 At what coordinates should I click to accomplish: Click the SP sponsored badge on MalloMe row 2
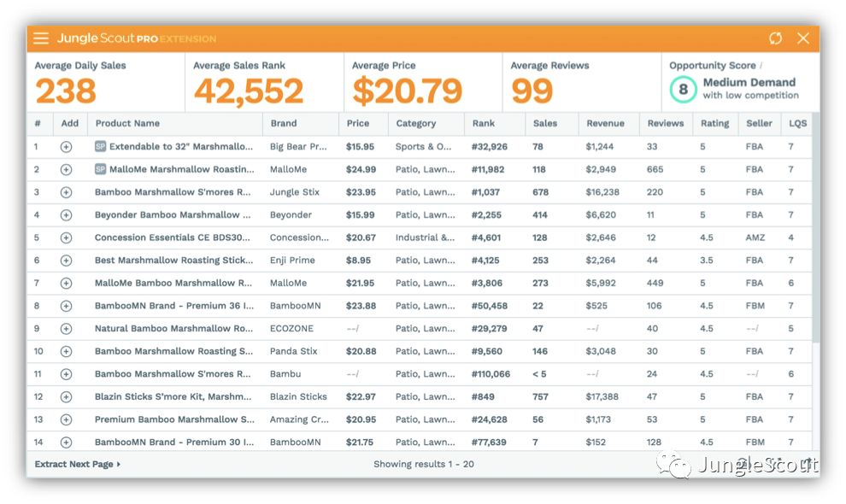[100, 169]
